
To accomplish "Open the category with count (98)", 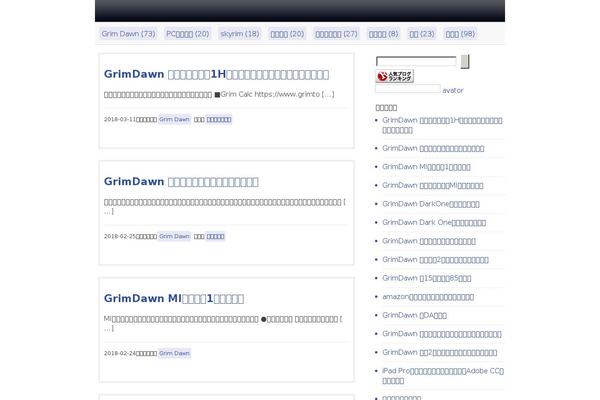I will 460,34.
